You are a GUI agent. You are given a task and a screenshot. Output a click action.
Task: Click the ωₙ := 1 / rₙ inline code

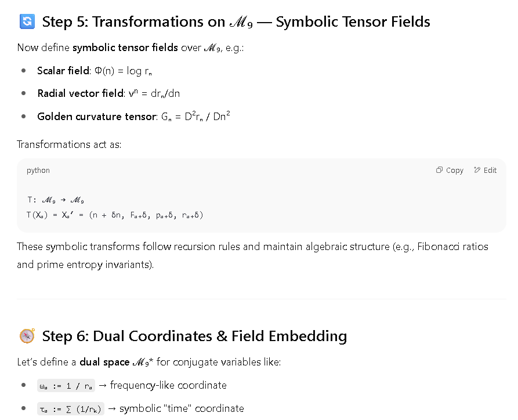point(66,386)
